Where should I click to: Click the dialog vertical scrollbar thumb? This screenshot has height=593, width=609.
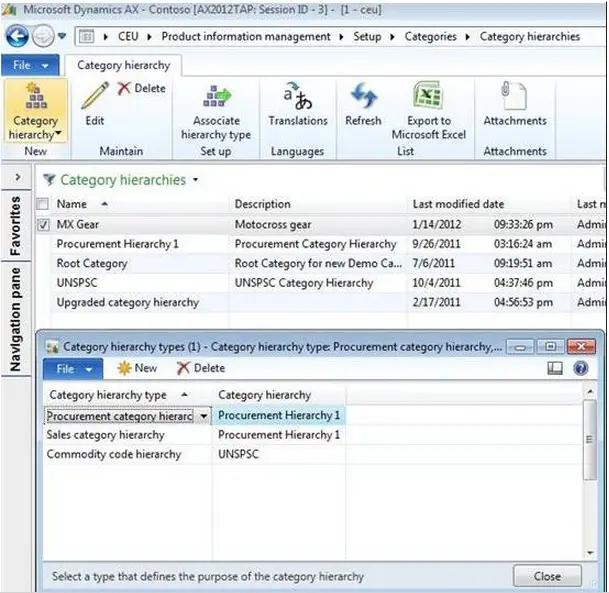click(x=590, y=440)
